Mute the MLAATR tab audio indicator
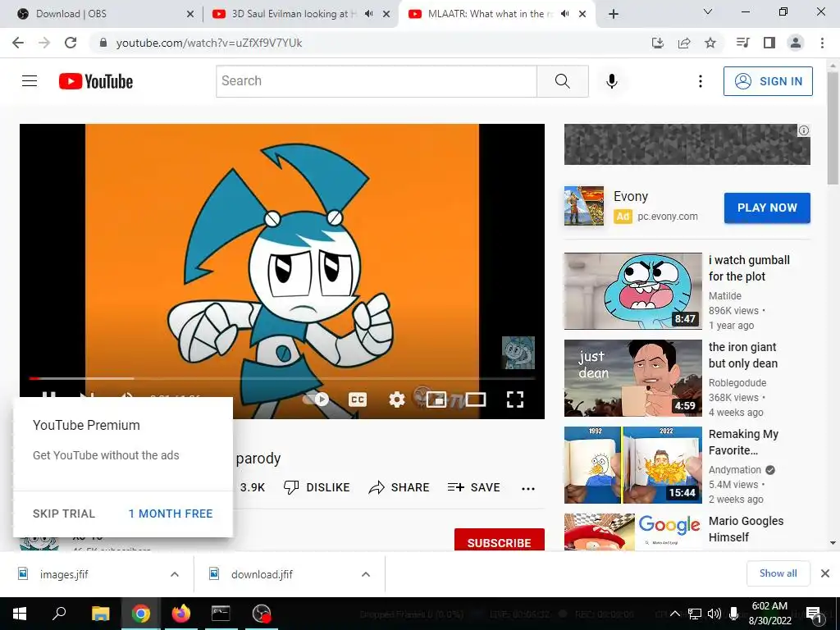The height and width of the screenshot is (630, 840). [564, 14]
